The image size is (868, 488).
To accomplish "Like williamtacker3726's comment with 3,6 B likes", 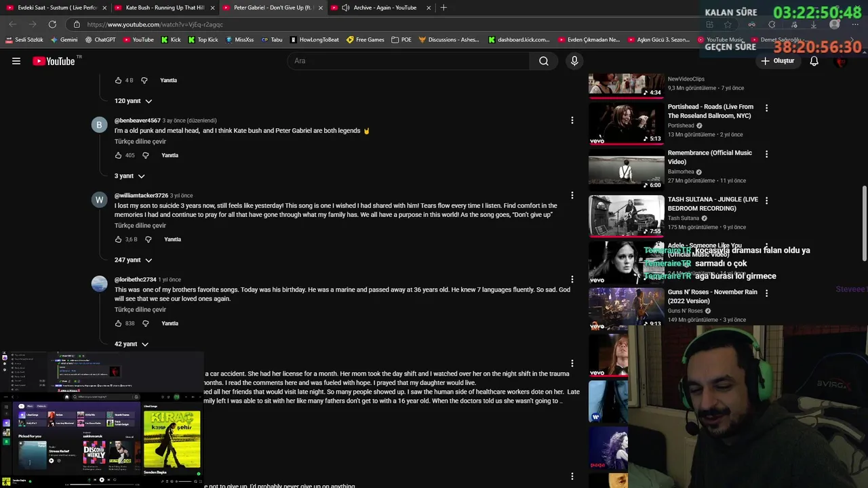I will [118, 239].
